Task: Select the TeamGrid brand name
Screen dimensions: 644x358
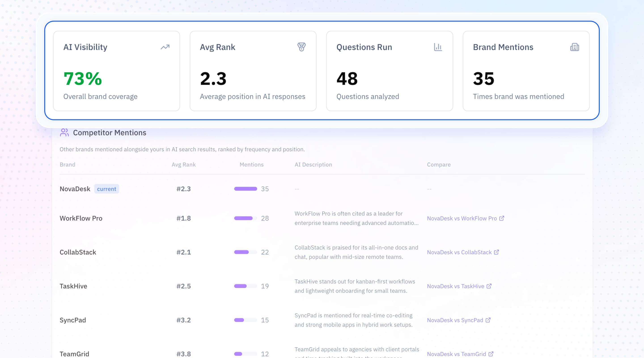Action: 74,354
